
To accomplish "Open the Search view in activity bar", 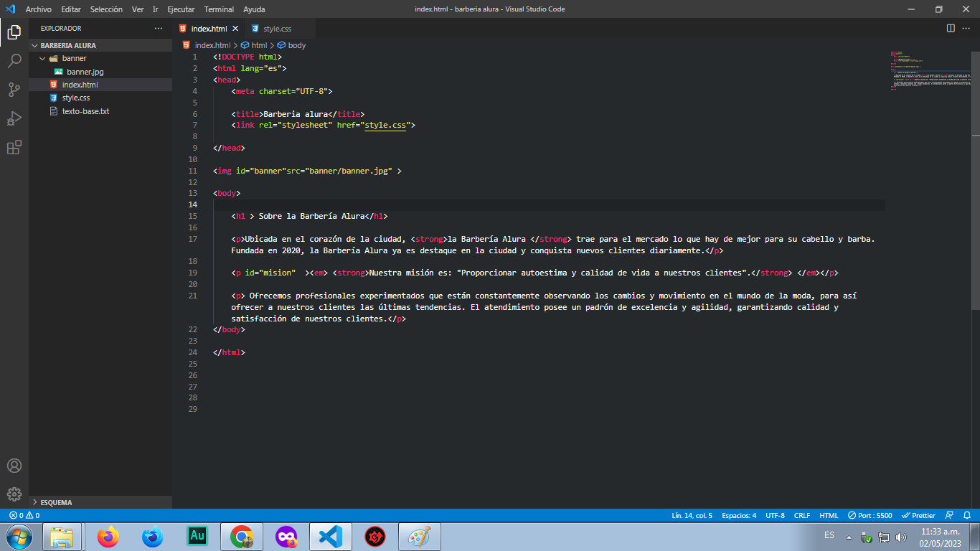I will point(14,61).
